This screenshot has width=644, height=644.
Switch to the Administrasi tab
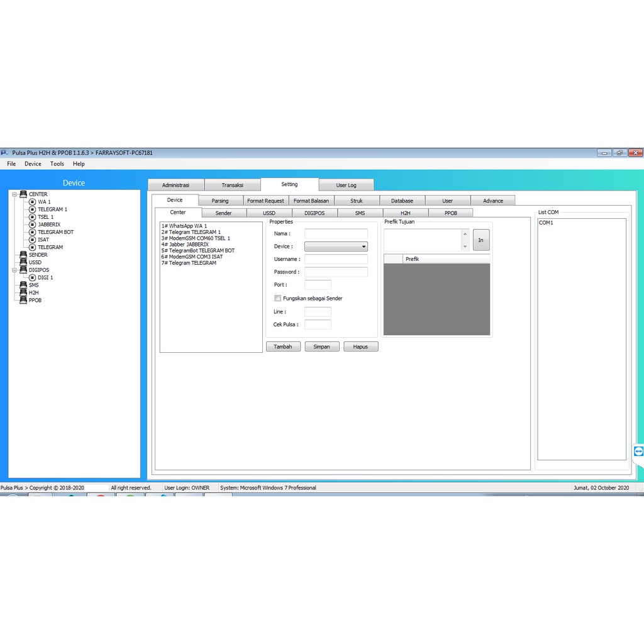click(x=176, y=185)
